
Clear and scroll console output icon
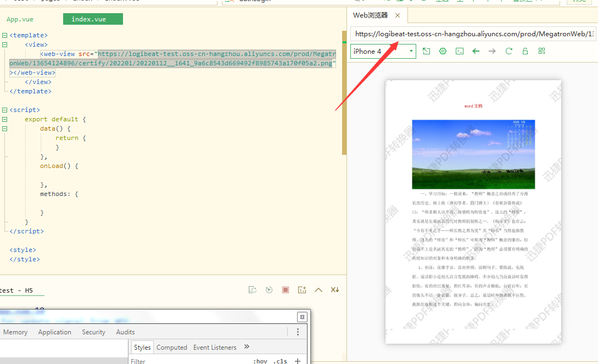pyautogui.click(x=335, y=290)
